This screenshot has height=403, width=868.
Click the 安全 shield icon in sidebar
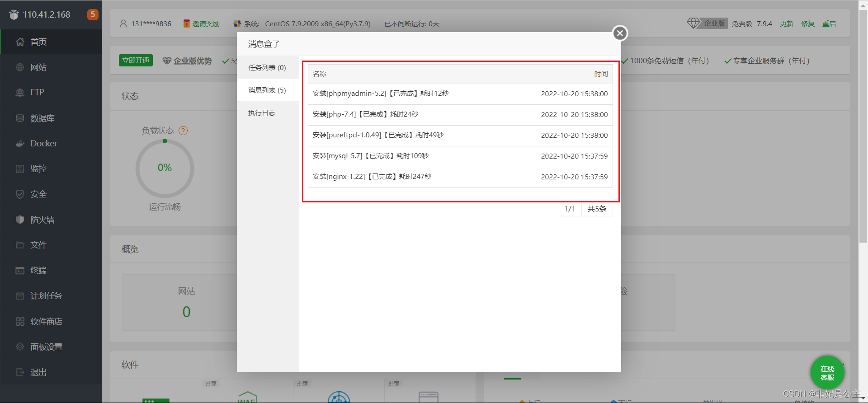pos(20,194)
